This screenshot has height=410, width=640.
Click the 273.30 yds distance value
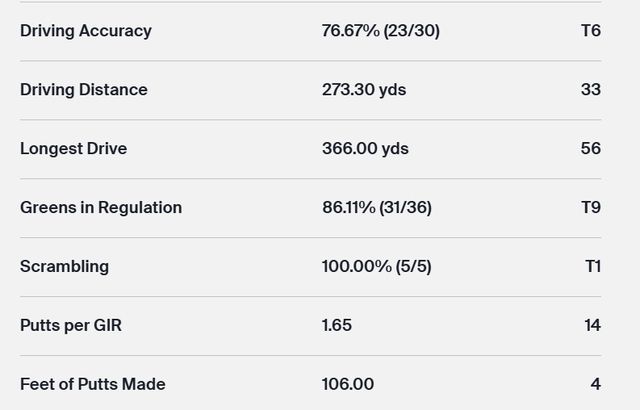(363, 90)
